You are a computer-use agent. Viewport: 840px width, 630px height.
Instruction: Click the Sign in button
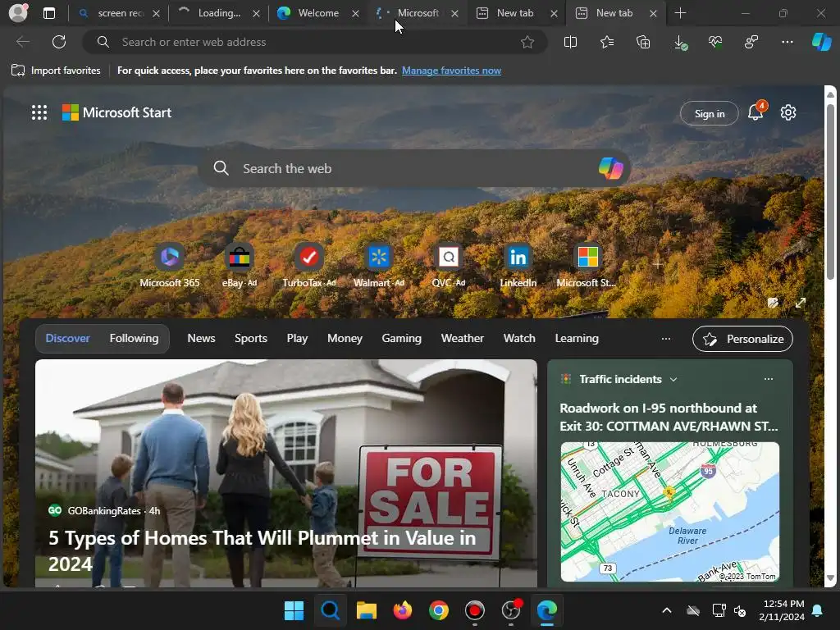(710, 113)
